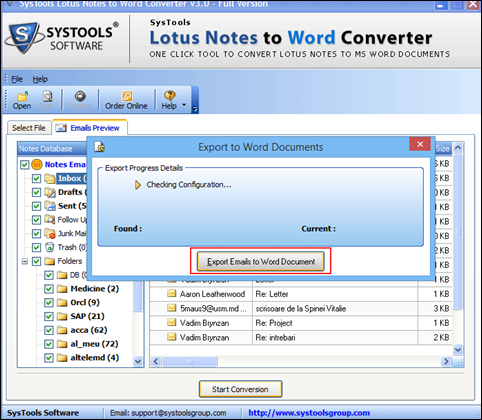The width and height of the screenshot is (482, 420).
Task: Select the SAP (21) folder label
Action: pos(87,316)
